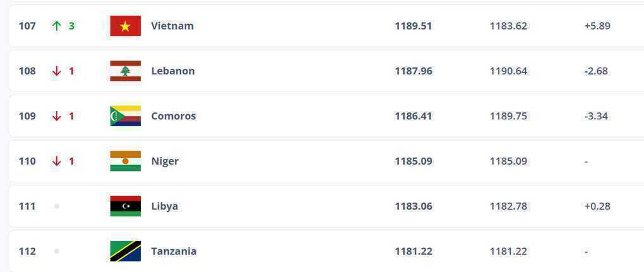
Task: Click Lebanon's previous points 1190.64
Action: tap(508, 71)
